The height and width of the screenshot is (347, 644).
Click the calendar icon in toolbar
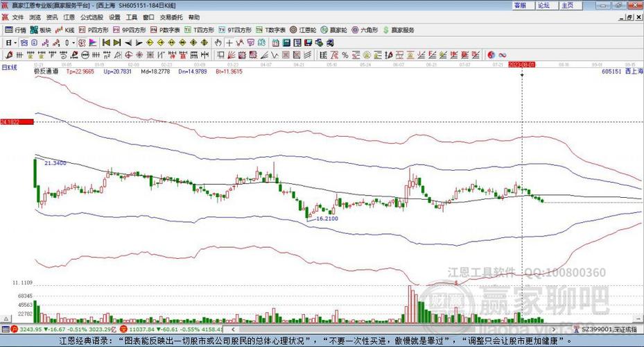276,43
